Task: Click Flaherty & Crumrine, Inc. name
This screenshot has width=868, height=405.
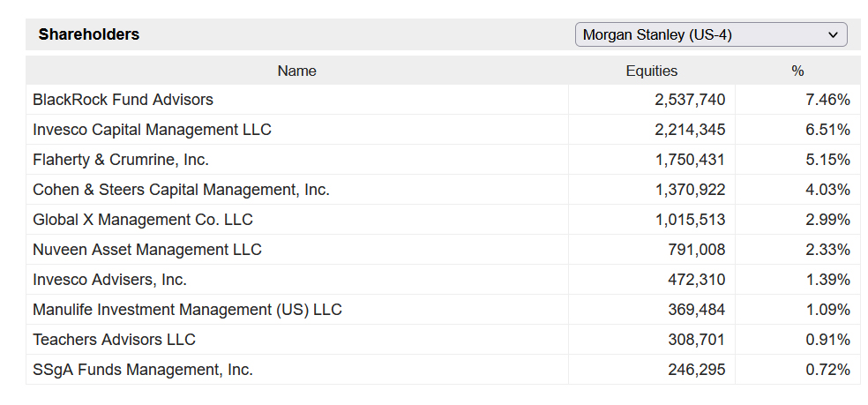Action: [121, 160]
